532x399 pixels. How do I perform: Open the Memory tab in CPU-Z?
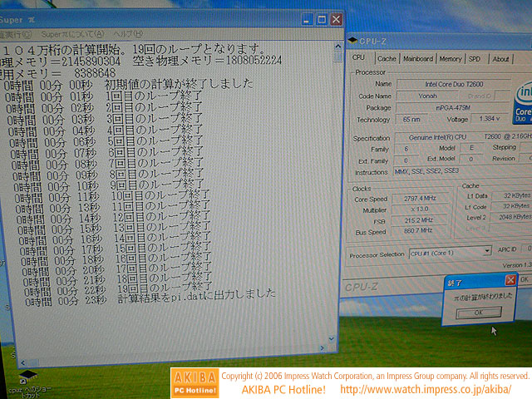click(x=451, y=59)
